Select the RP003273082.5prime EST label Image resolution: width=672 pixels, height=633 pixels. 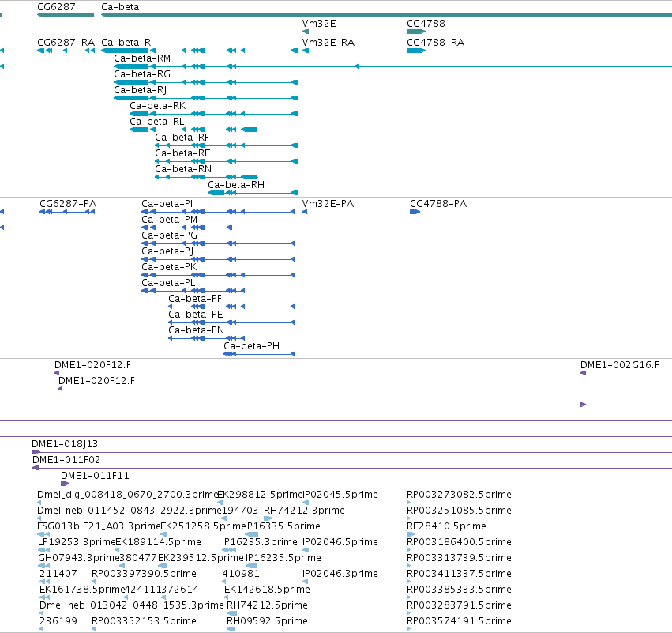coord(459,495)
